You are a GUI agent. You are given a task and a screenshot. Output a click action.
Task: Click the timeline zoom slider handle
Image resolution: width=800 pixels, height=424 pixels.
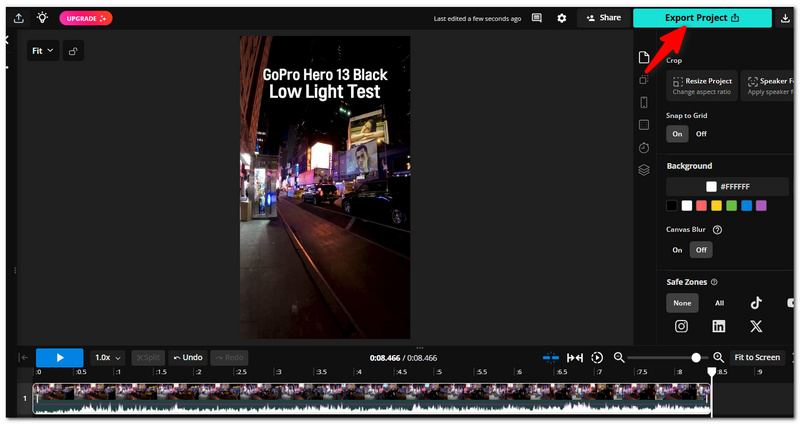coord(696,358)
